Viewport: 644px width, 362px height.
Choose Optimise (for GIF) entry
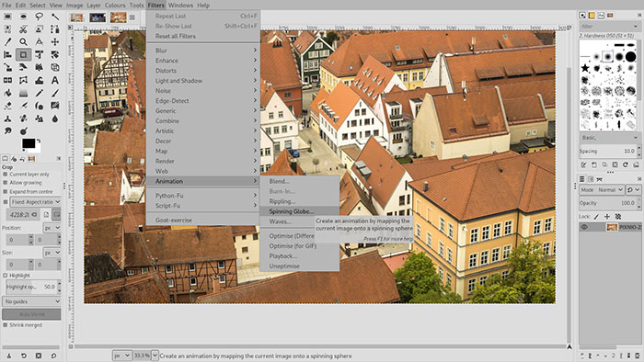click(299, 246)
